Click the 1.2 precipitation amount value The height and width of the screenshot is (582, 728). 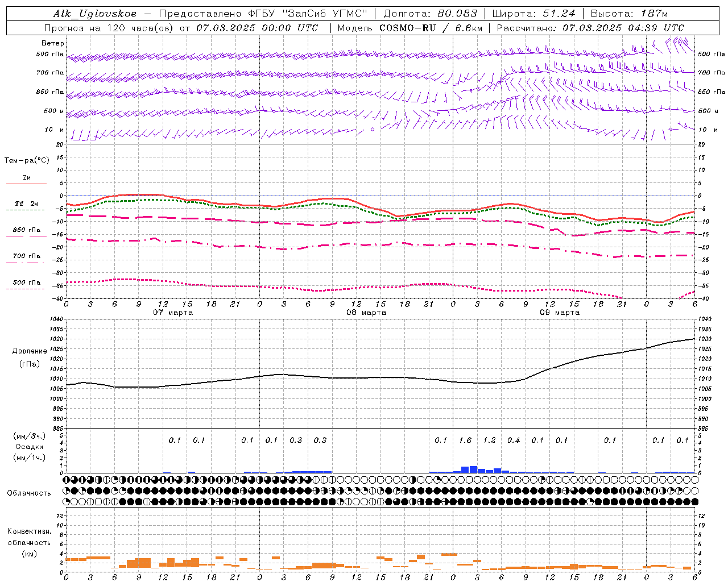coord(489,440)
